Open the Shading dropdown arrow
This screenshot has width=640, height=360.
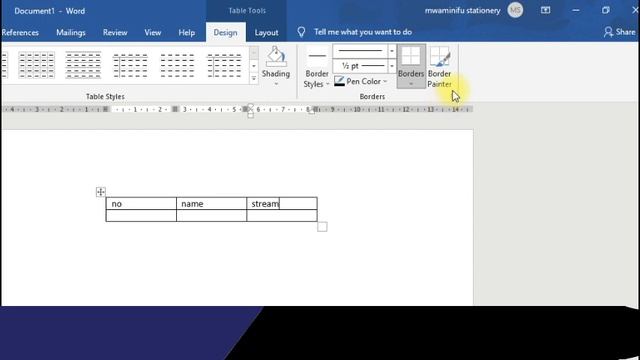click(x=276, y=84)
